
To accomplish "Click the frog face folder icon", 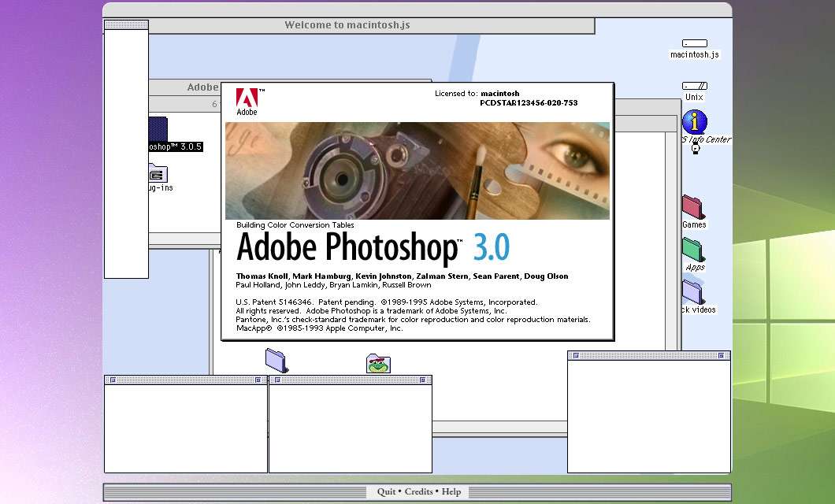I will [x=379, y=364].
